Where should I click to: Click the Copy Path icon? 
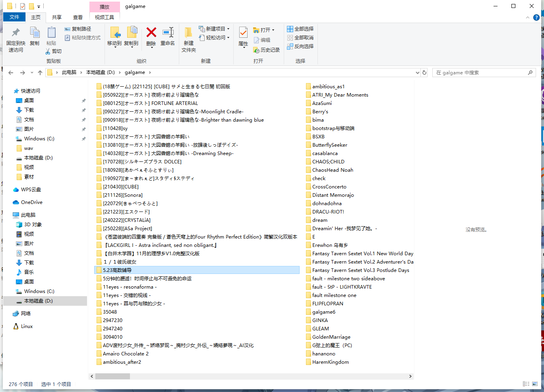point(68,29)
